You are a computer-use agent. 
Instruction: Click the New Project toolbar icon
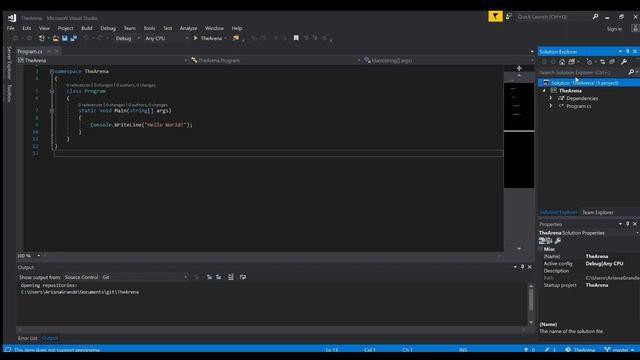point(42,38)
